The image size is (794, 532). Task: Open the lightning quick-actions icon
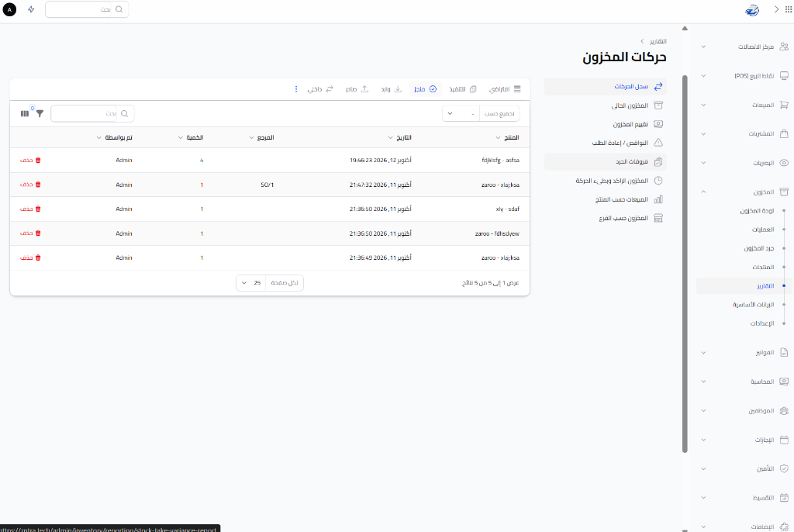pos(31,9)
